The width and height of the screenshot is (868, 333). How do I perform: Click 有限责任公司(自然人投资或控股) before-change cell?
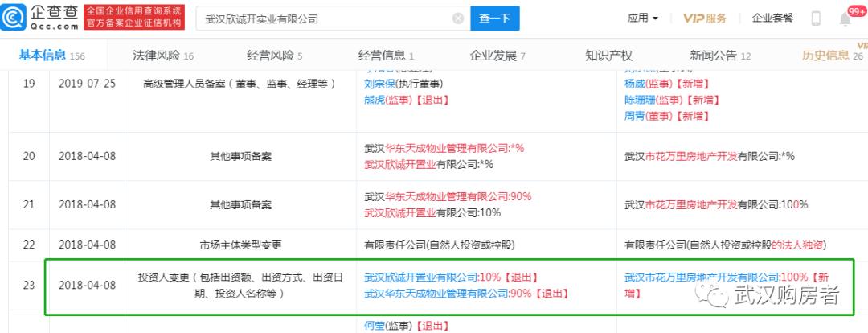click(x=440, y=245)
